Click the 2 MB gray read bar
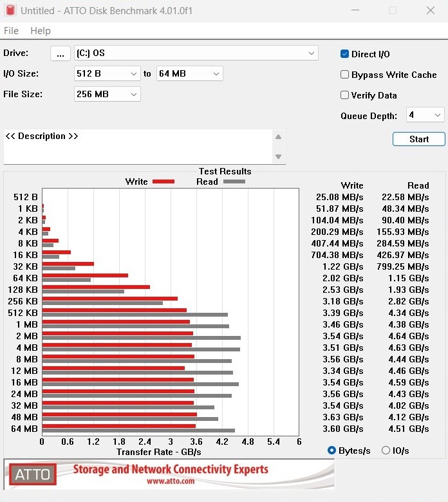The image size is (448, 502). (x=141, y=338)
